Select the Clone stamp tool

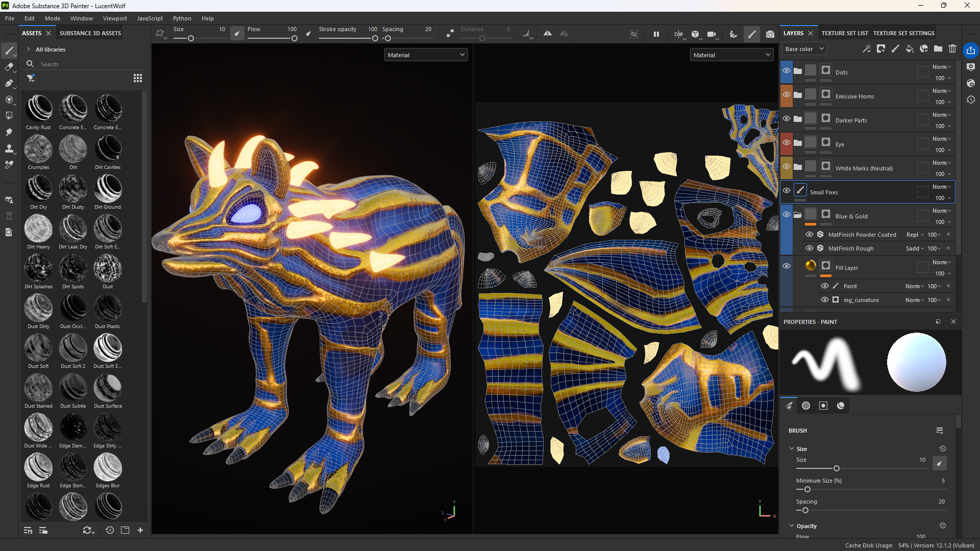click(9, 148)
